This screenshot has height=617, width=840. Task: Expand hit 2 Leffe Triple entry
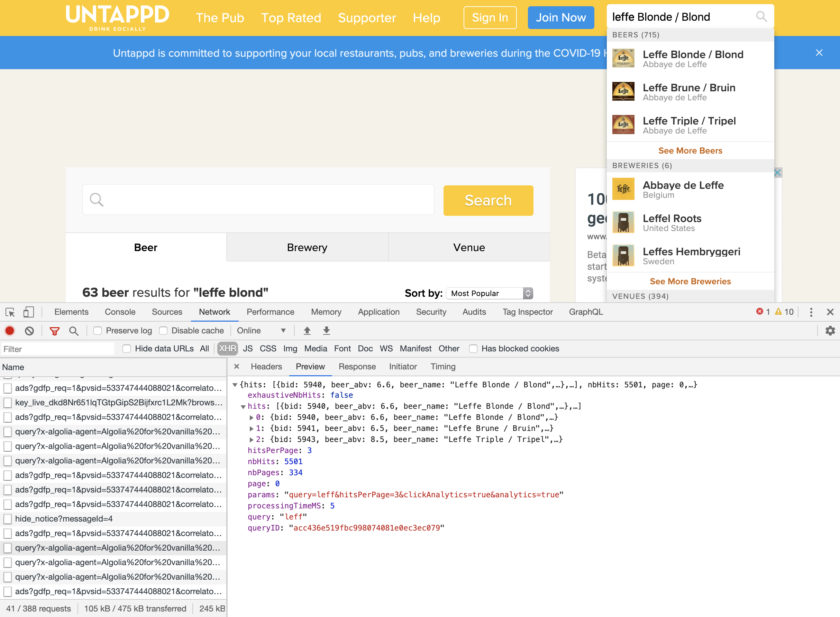pos(252,440)
